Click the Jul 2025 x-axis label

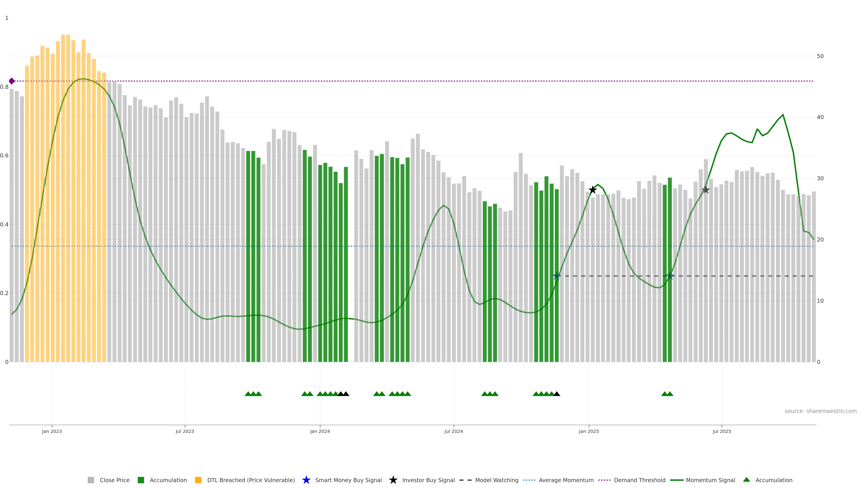pos(722,431)
